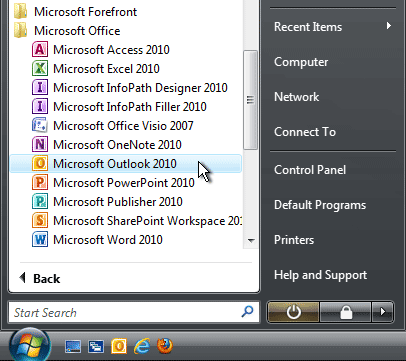This screenshot has width=406, height=361.
Task: Open Help and Support
Action: [320, 275]
